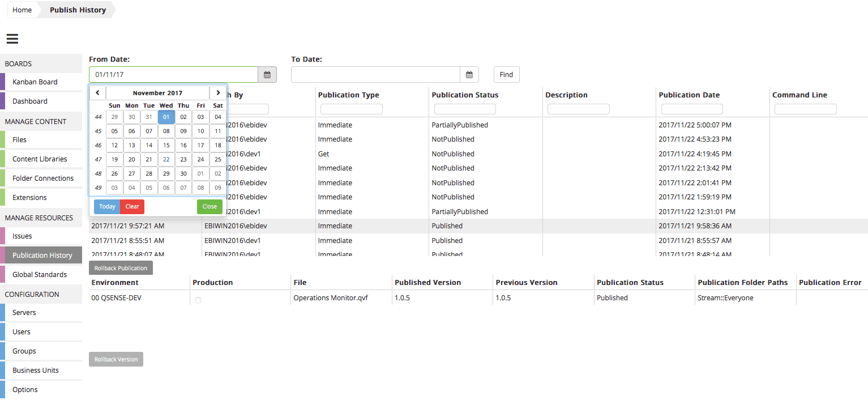Image resolution: width=868 pixels, height=400 pixels.
Task: Open Servers under Configuration
Action: [24, 312]
